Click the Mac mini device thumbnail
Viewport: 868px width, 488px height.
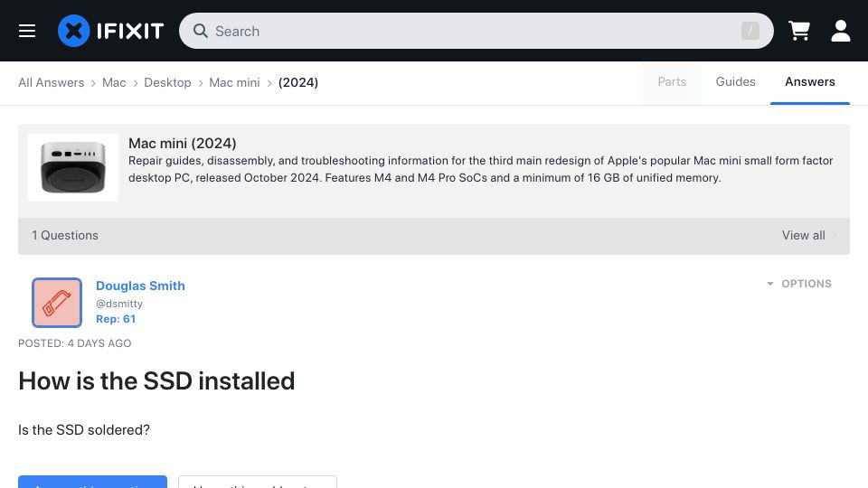(73, 167)
